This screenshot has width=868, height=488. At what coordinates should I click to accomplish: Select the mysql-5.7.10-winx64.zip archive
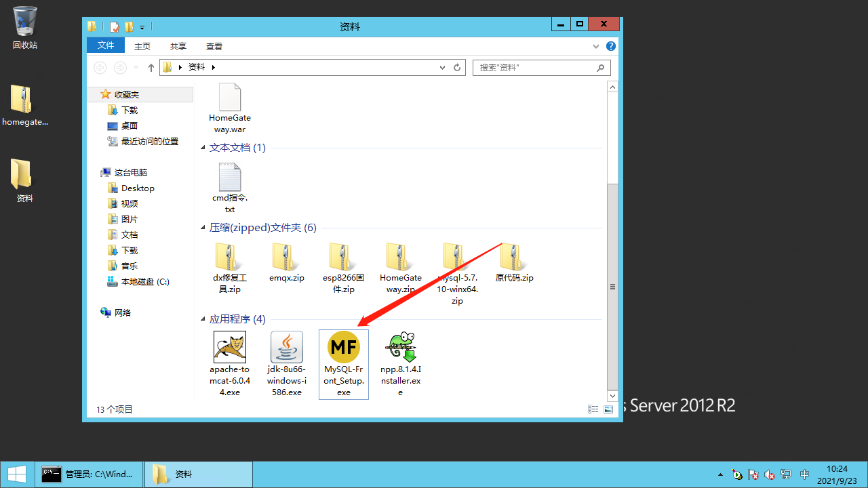[x=457, y=274]
